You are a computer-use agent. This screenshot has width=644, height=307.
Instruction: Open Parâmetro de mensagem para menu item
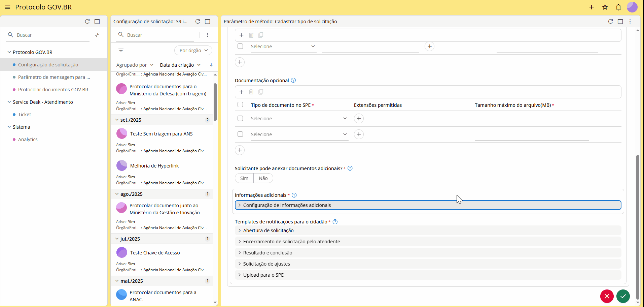pos(54,77)
